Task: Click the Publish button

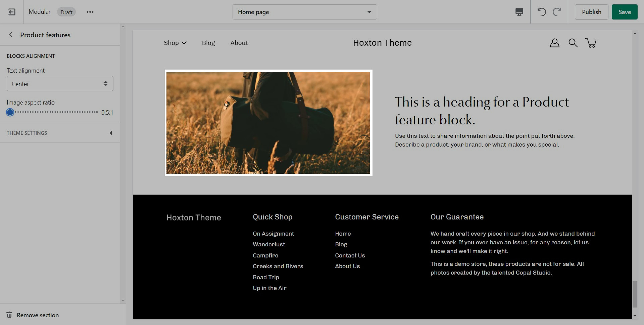Action: tap(591, 12)
